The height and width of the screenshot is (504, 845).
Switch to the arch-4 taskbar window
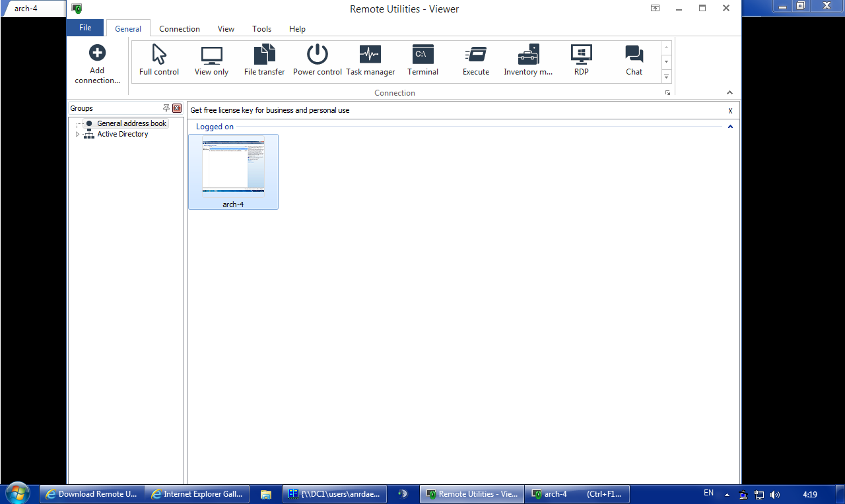578,493
